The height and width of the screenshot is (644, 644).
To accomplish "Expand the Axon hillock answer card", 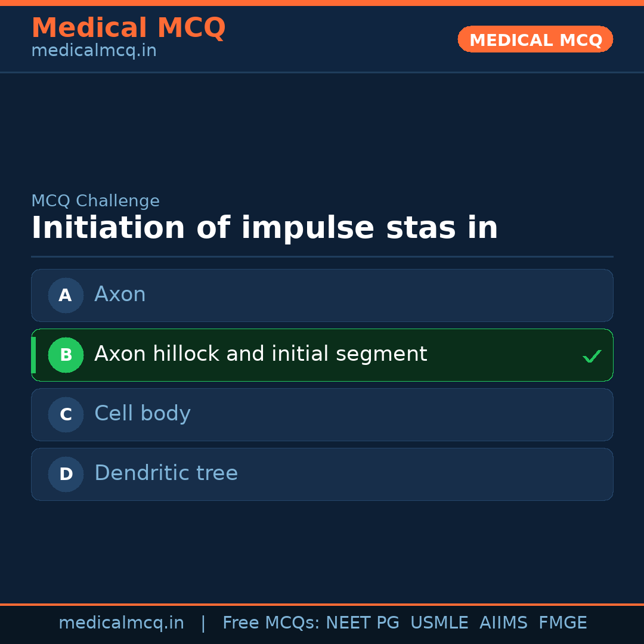I will click(x=322, y=355).
